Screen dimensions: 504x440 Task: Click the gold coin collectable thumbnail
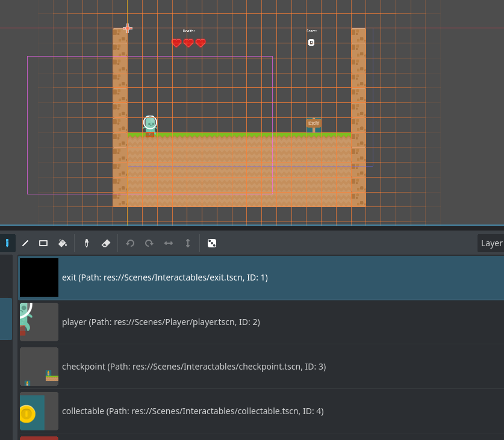39,411
